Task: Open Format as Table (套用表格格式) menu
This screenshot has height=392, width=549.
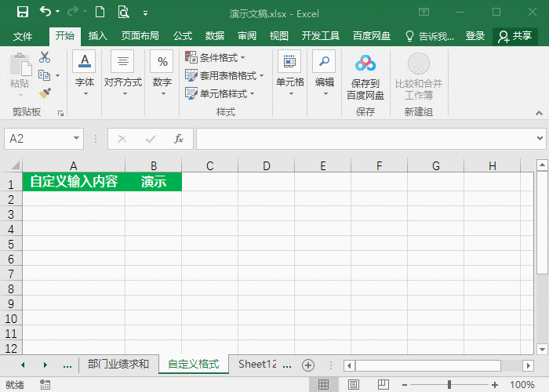Action: (224, 75)
